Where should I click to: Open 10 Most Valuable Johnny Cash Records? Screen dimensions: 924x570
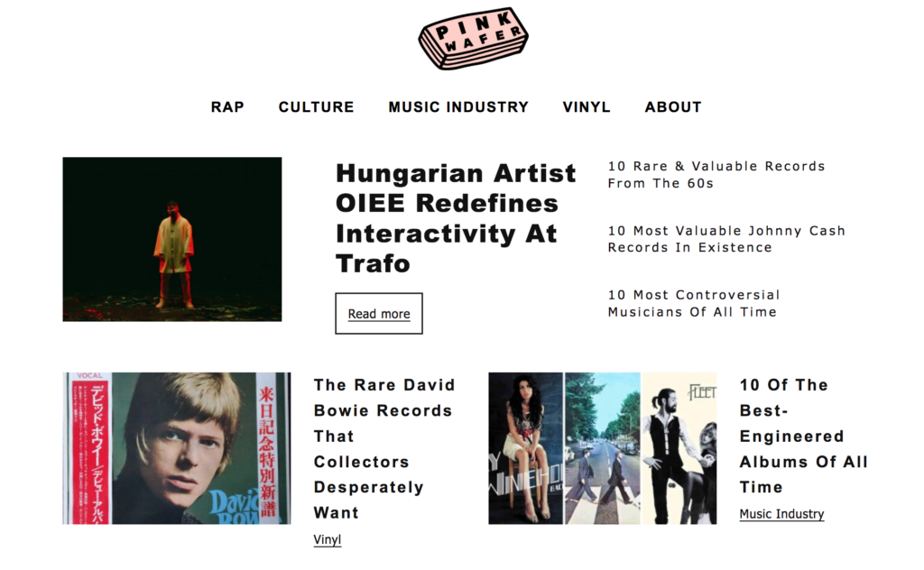point(726,239)
